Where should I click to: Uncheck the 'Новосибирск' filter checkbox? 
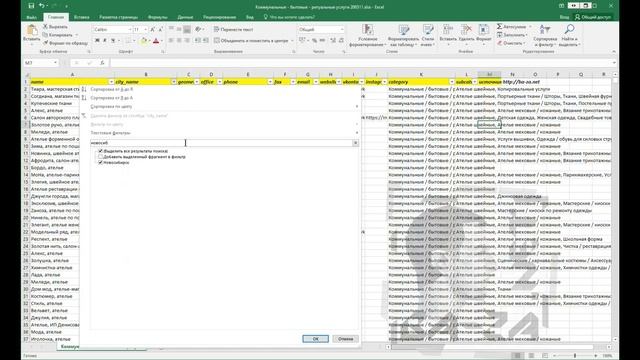point(101,162)
